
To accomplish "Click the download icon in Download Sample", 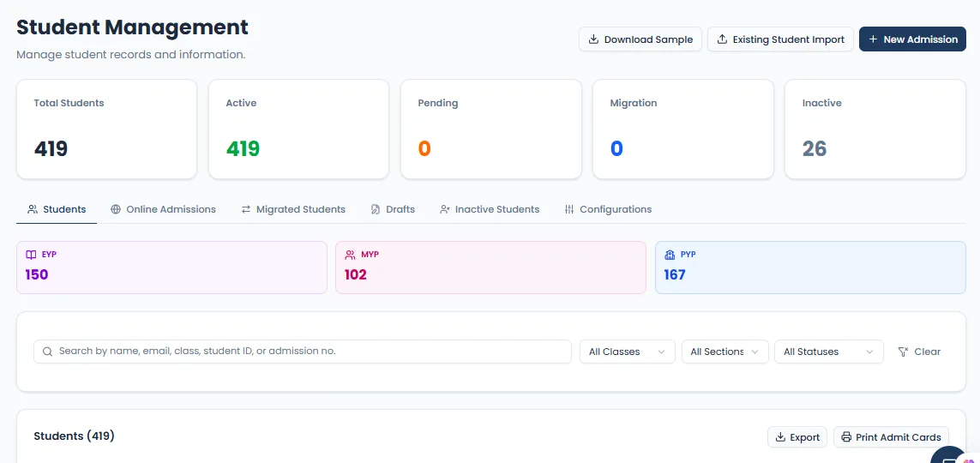I will pyautogui.click(x=594, y=39).
